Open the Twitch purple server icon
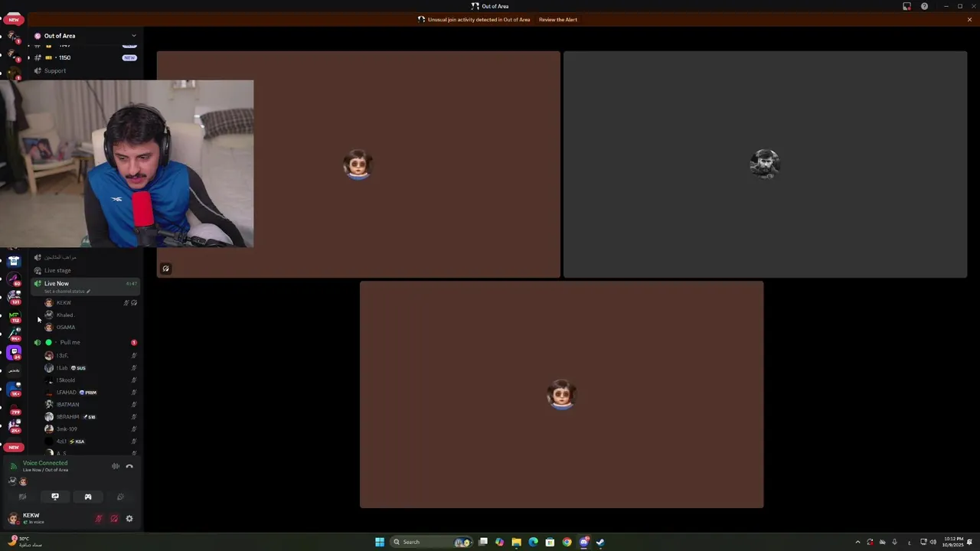The image size is (980, 551). click(14, 352)
